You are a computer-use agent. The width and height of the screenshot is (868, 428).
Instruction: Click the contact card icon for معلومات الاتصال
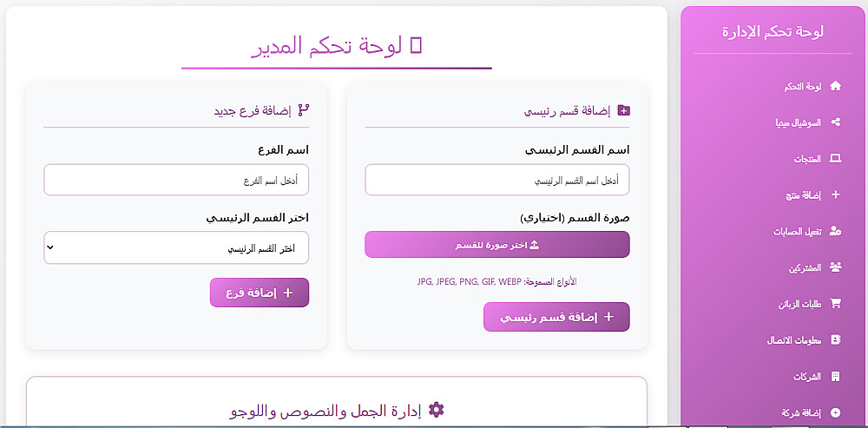pyautogui.click(x=836, y=340)
